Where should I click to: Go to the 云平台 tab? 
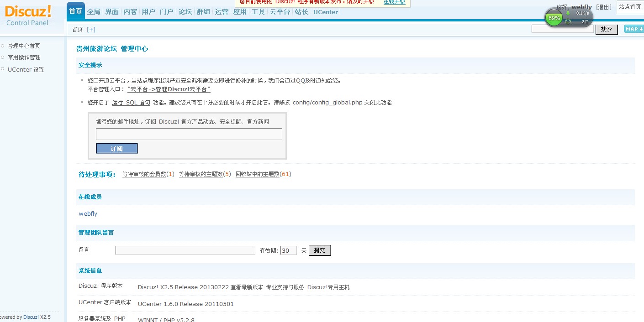point(280,12)
